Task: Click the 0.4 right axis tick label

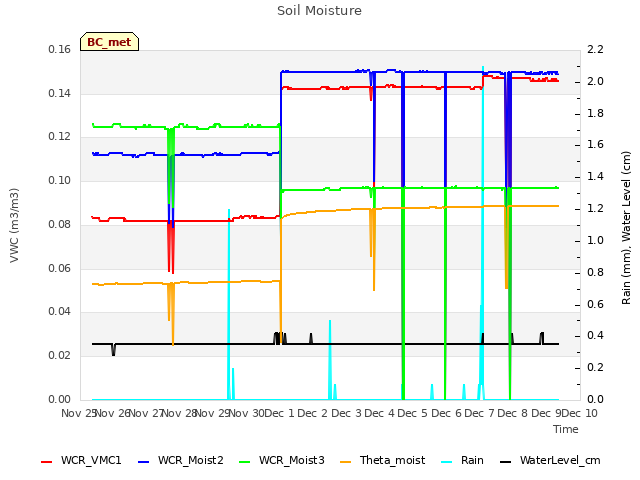Action: coord(595,336)
